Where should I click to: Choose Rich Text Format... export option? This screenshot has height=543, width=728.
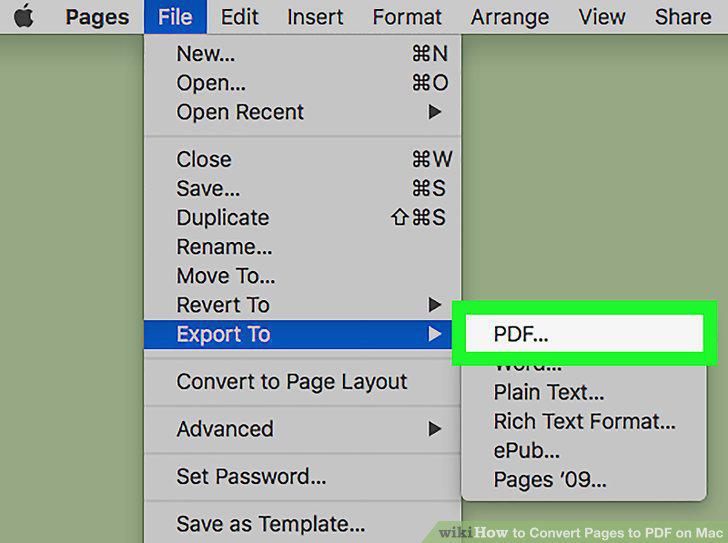click(x=584, y=422)
